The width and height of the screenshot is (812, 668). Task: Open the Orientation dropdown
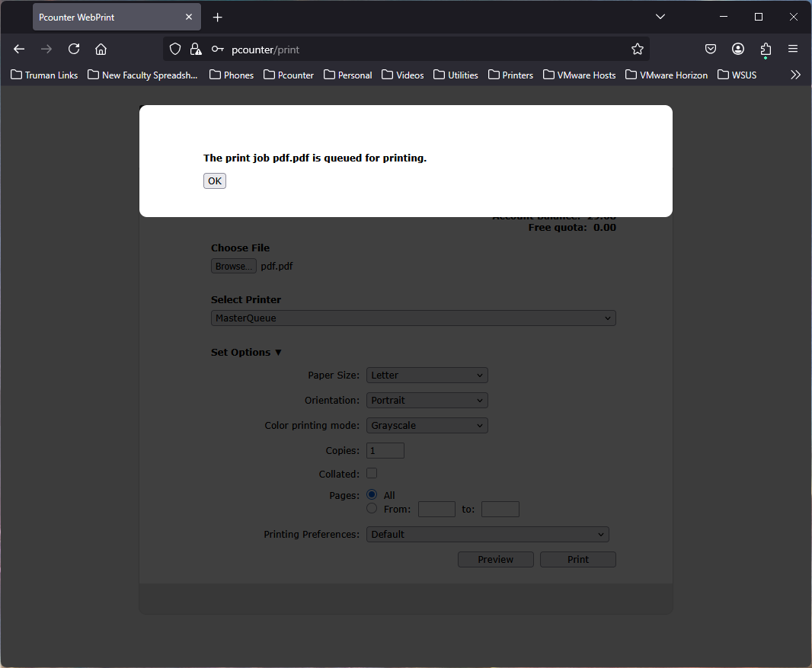427,401
